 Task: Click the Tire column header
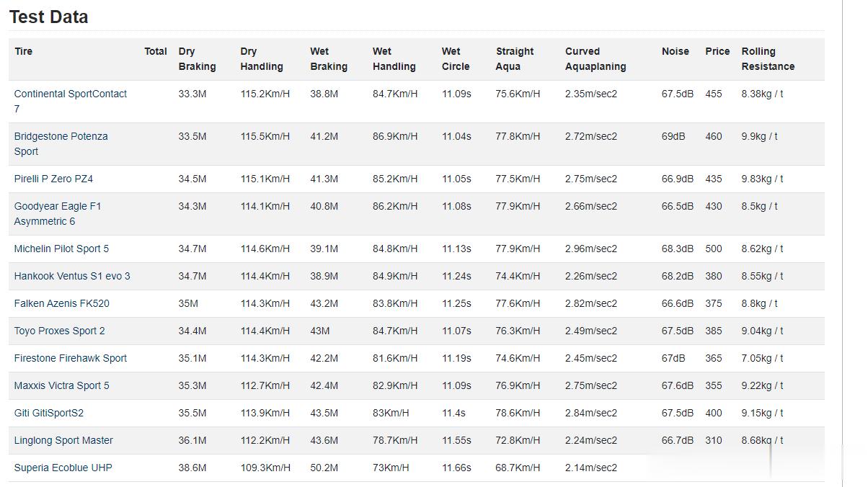point(23,51)
